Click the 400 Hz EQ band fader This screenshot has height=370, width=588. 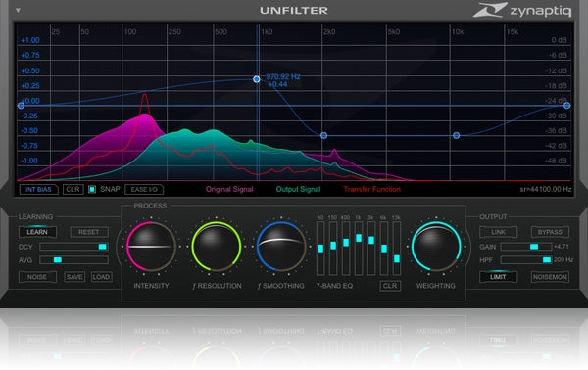click(346, 249)
